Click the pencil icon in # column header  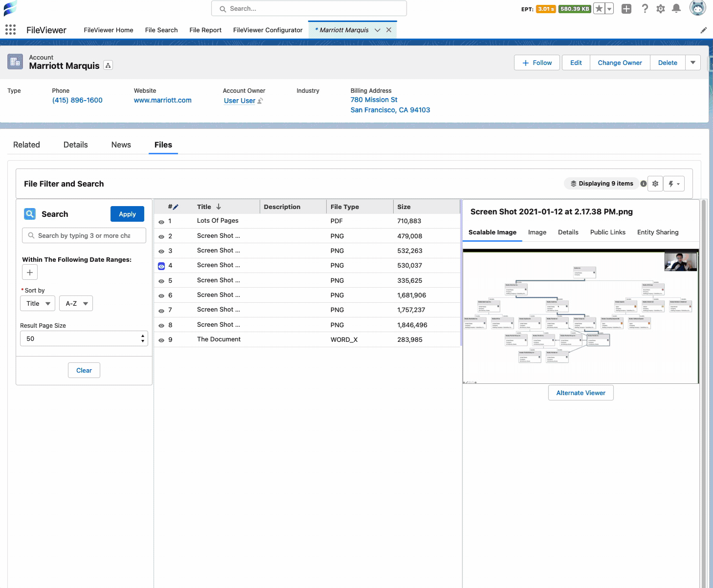pos(176,207)
